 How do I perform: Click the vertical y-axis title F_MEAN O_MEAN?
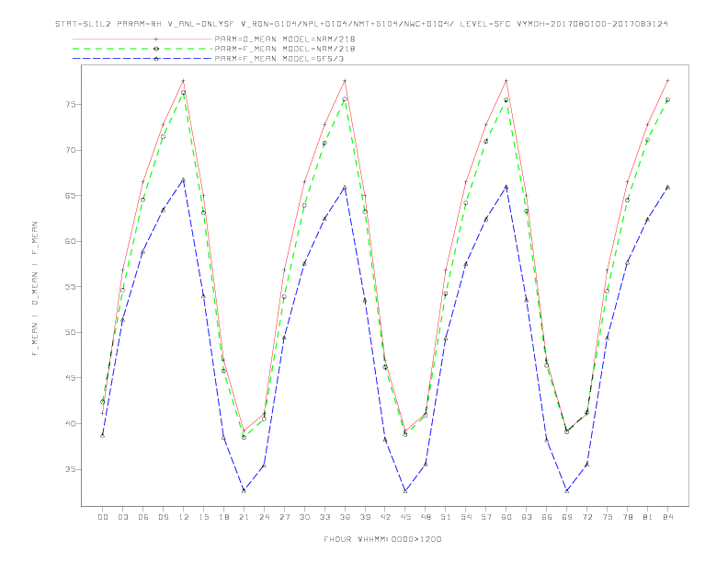point(35,289)
